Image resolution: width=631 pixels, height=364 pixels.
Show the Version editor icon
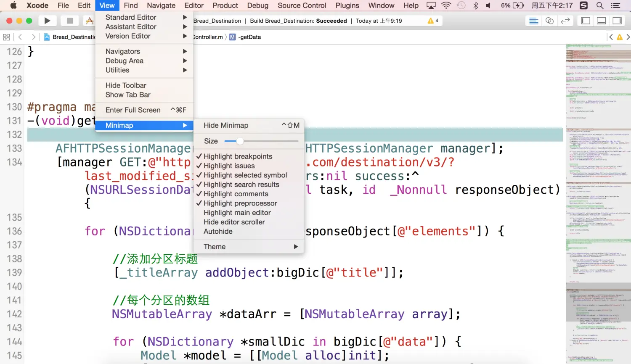565,21
